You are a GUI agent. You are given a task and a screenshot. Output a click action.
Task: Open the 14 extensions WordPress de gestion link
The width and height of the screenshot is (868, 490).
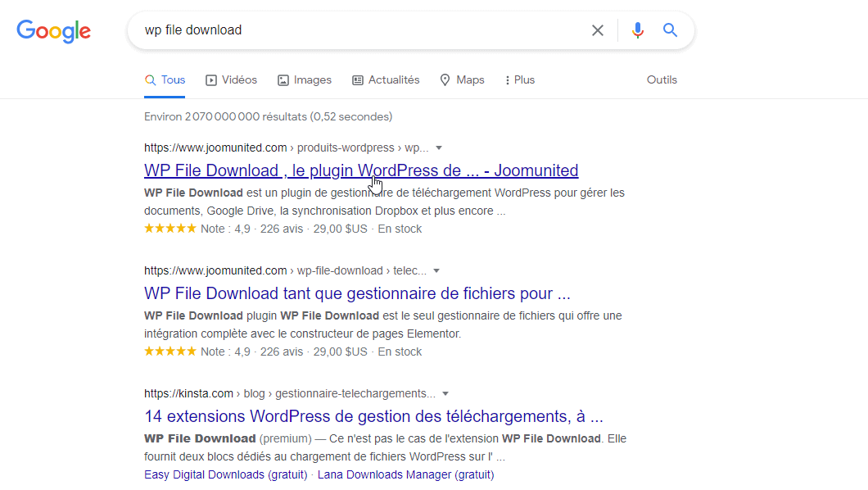click(373, 416)
